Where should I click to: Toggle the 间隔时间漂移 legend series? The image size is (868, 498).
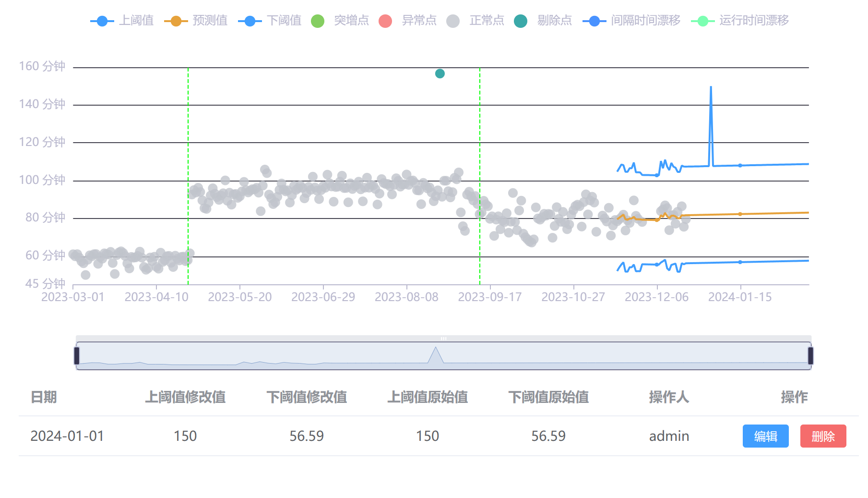[631, 21]
